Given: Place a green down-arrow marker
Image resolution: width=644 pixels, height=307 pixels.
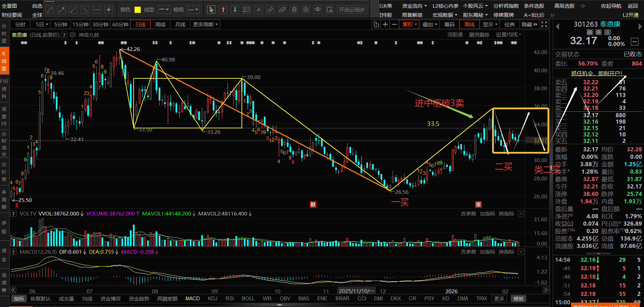Looking at the screenshot, I should click(235, 10).
